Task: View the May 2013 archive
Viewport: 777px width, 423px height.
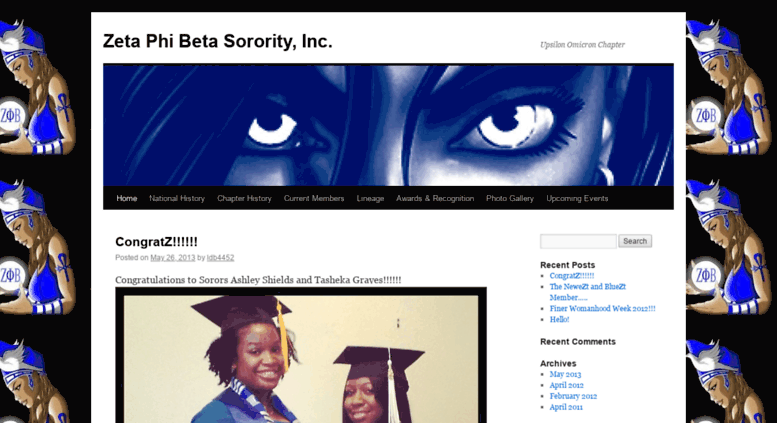Action: click(565, 374)
